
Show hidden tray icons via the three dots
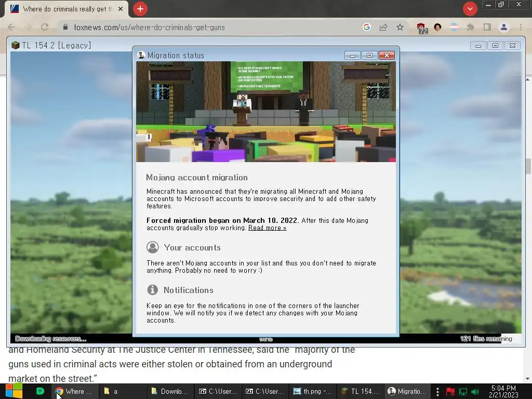(x=437, y=392)
